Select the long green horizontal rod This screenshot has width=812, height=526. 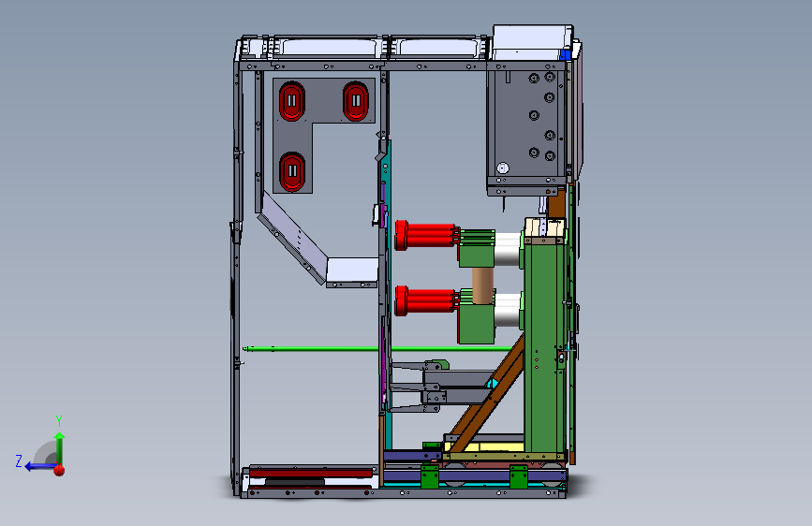click(378, 349)
